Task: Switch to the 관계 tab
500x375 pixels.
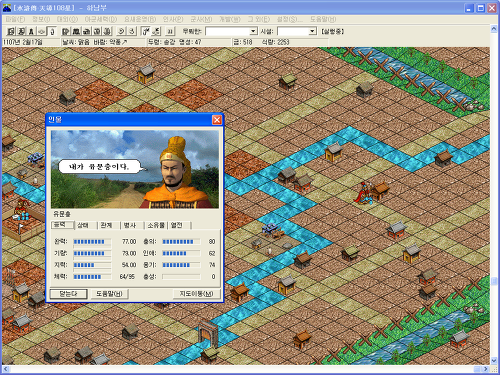Action: pos(109,225)
